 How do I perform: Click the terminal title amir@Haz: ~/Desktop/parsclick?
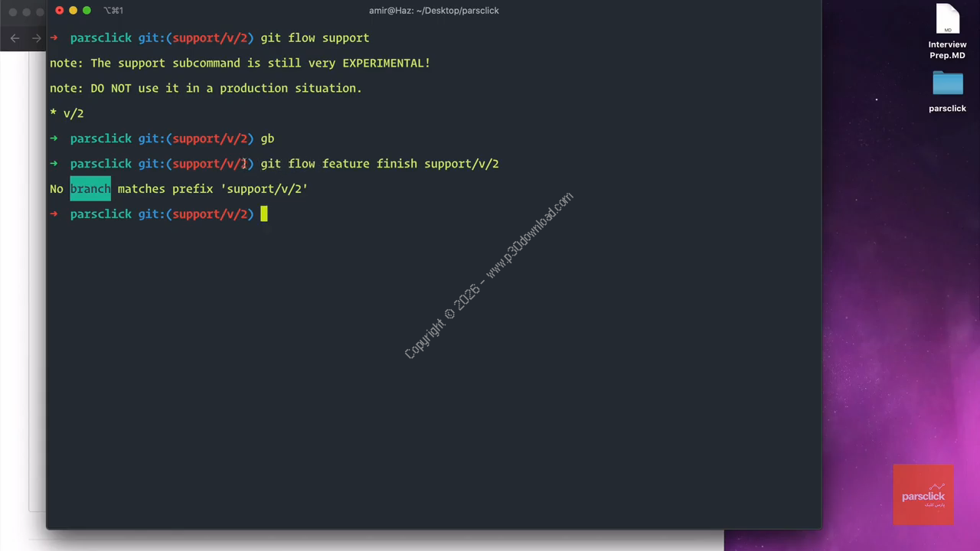click(433, 10)
